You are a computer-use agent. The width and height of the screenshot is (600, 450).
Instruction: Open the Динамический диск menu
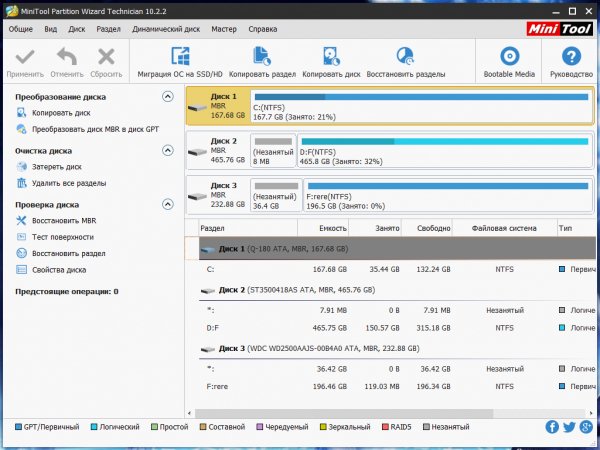[166, 29]
